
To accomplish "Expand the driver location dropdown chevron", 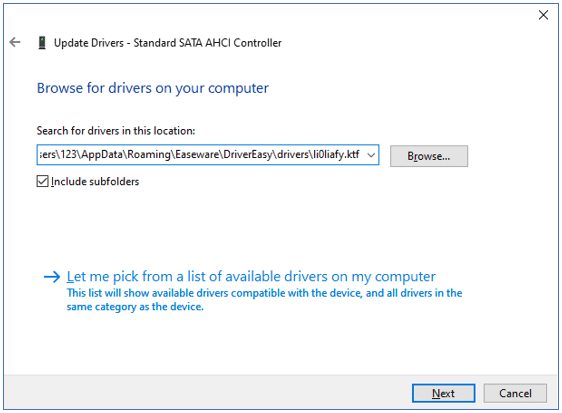I will [x=371, y=155].
